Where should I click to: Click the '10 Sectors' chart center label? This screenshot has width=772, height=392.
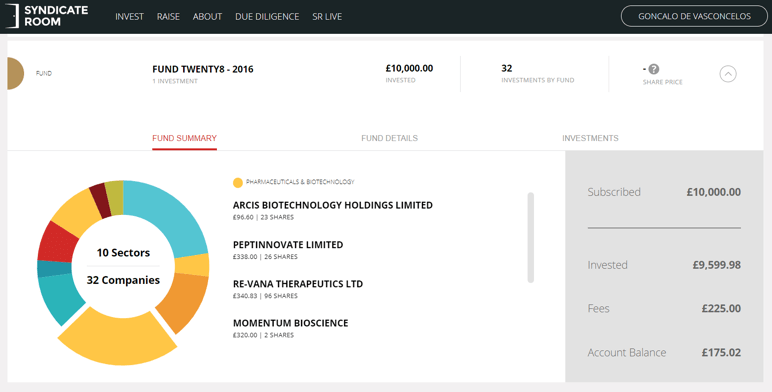pos(123,253)
